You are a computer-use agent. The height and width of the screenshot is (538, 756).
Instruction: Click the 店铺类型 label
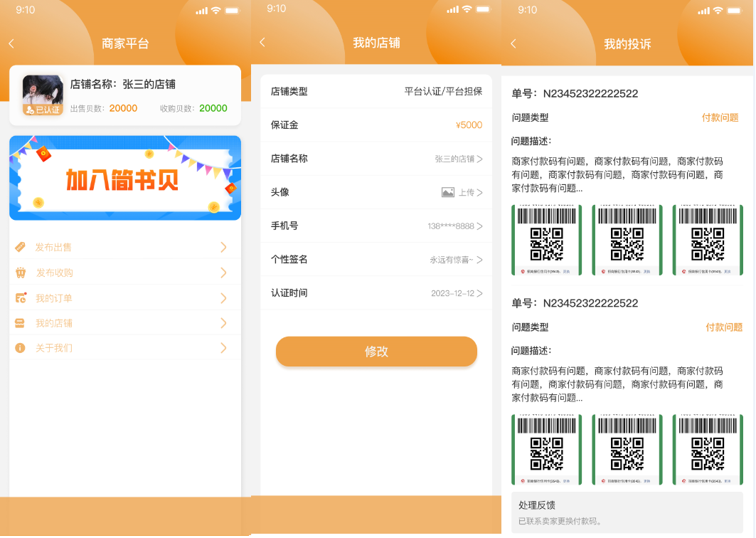(x=289, y=91)
